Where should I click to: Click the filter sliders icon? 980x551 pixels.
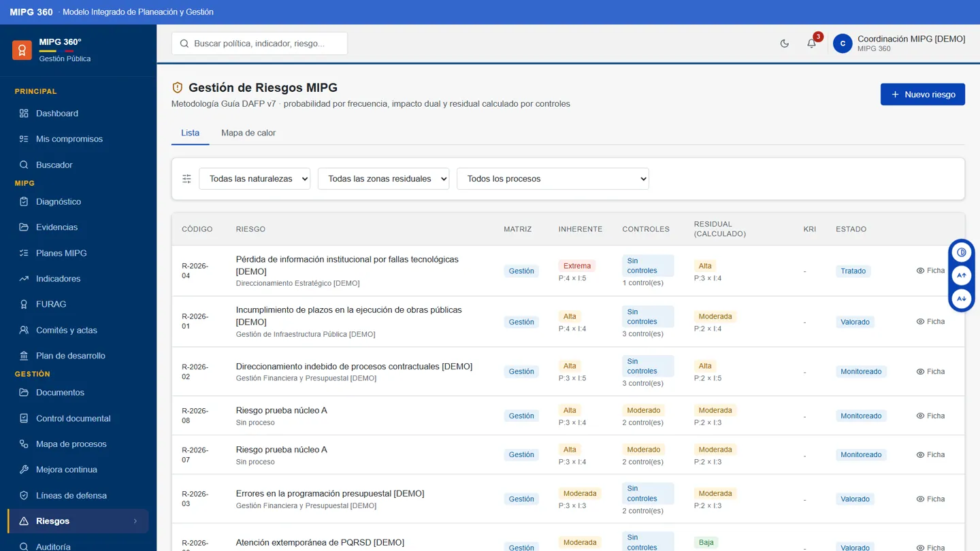point(186,179)
